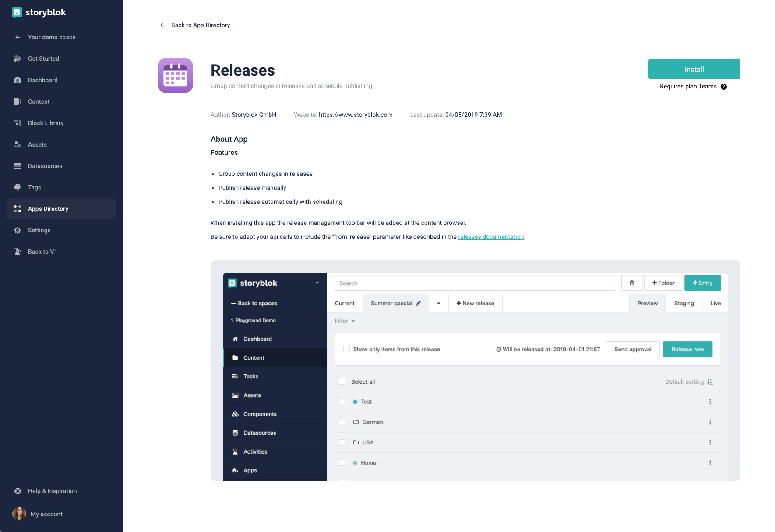
Task: Click the Releases app screenshot preview
Action: point(476,371)
